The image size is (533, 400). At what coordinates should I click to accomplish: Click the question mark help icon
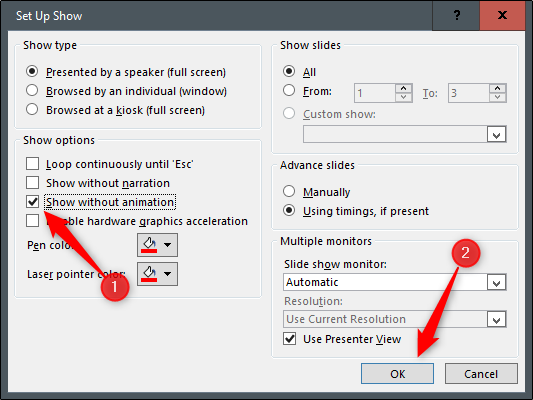[457, 15]
